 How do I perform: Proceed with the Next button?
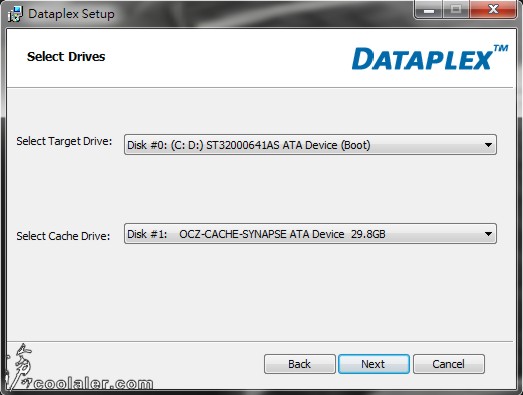[x=374, y=364]
